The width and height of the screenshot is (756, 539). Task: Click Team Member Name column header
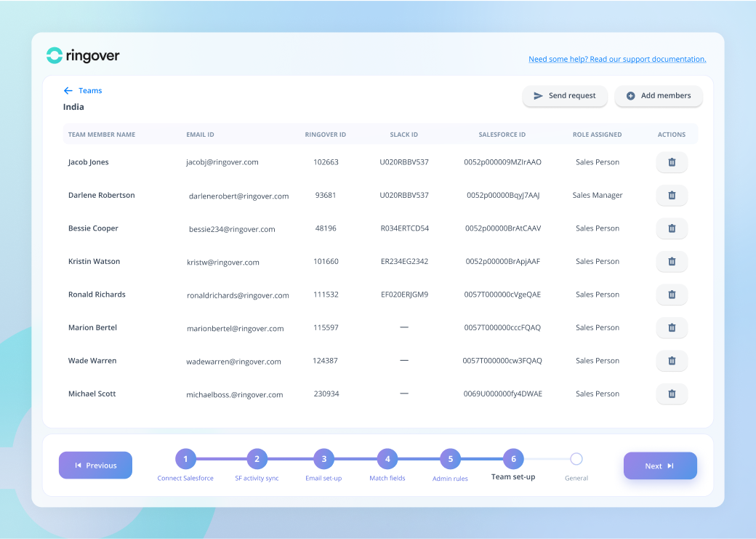point(102,135)
